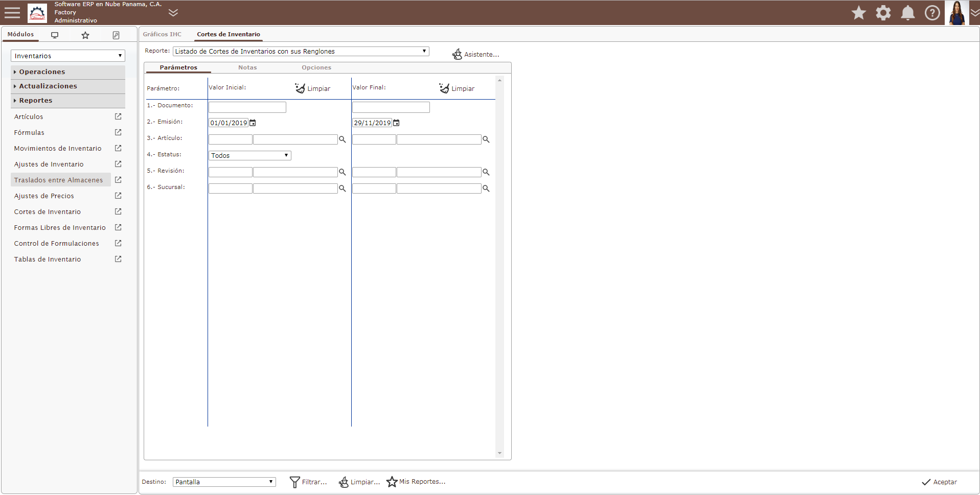Image resolution: width=980 pixels, height=495 pixels.
Task: Switch to Parámetros tab
Action: point(178,67)
